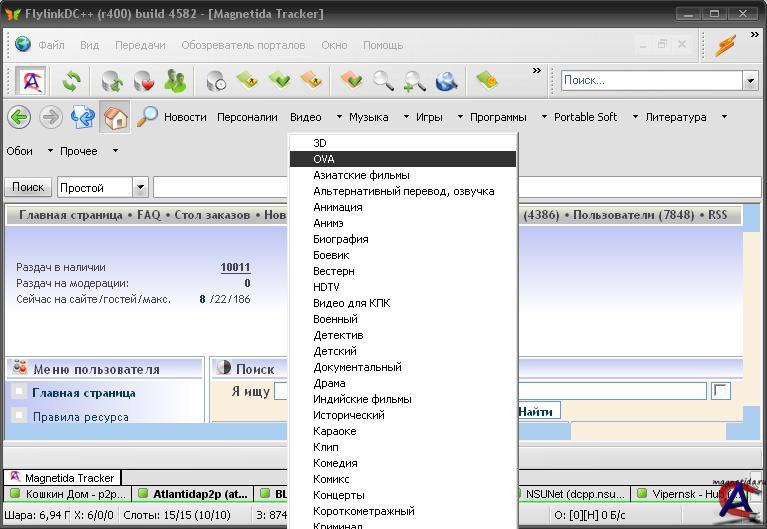
Task: Go to portal home page icon
Action: coord(115,117)
